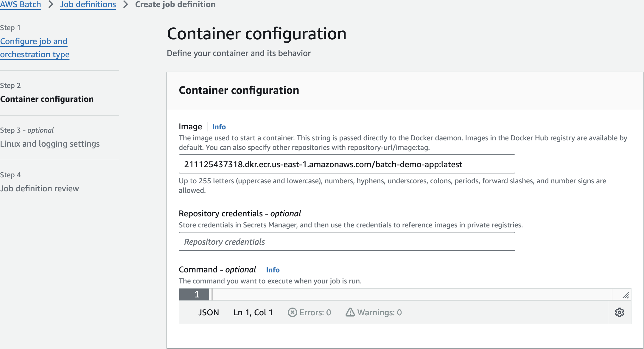644x349 pixels.
Task: Go to AWS Batch breadcrumb
Action: click(20, 4)
